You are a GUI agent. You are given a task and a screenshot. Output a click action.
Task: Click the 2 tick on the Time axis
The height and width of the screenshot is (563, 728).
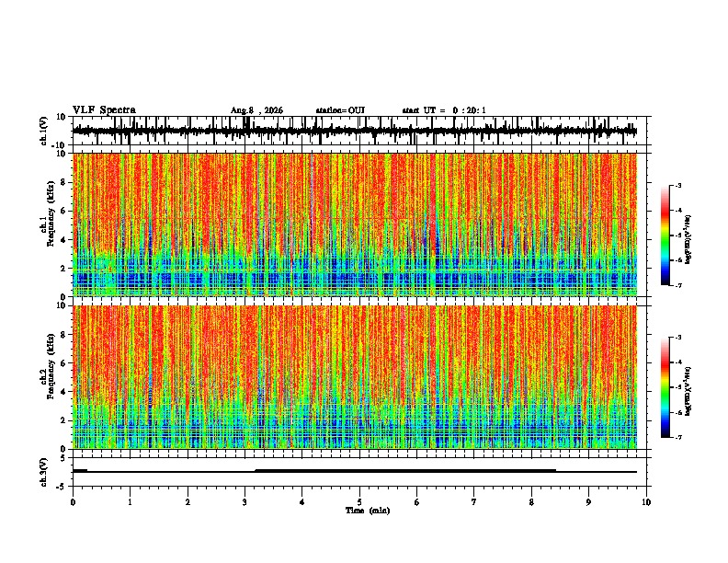click(188, 502)
